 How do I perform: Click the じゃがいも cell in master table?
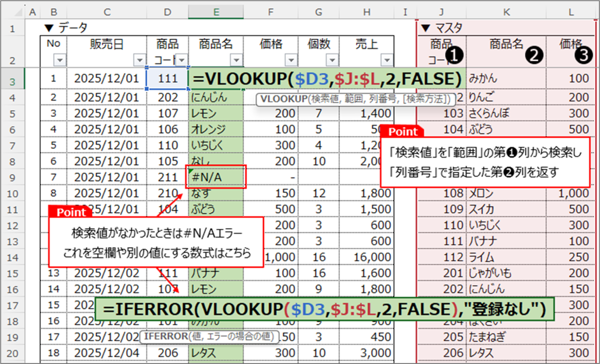pos(506,273)
